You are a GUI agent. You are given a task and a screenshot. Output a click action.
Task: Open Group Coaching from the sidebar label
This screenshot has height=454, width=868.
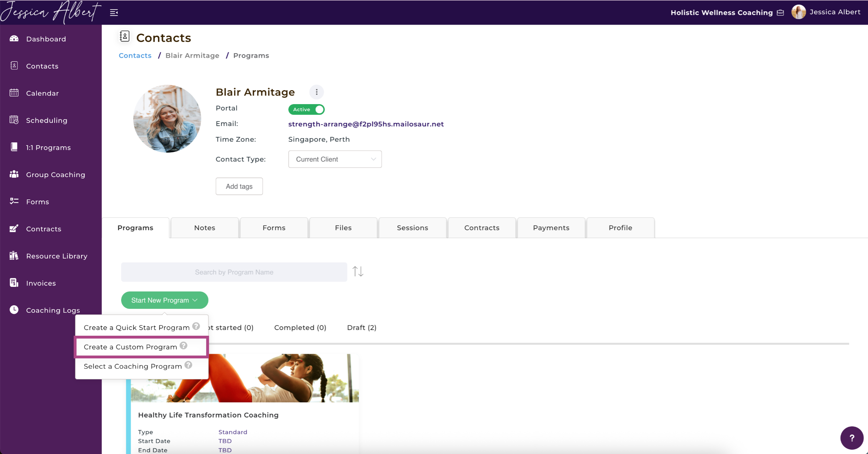click(x=56, y=175)
